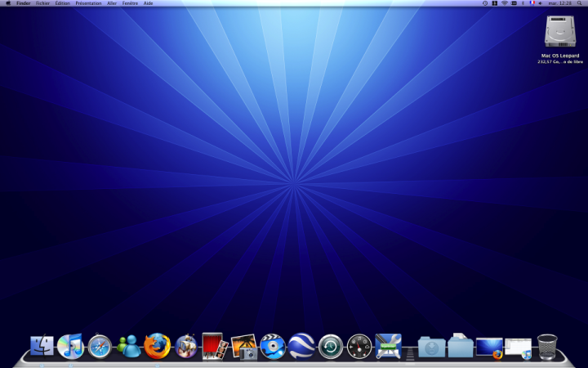Open Finder from the dock

(42, 346)
